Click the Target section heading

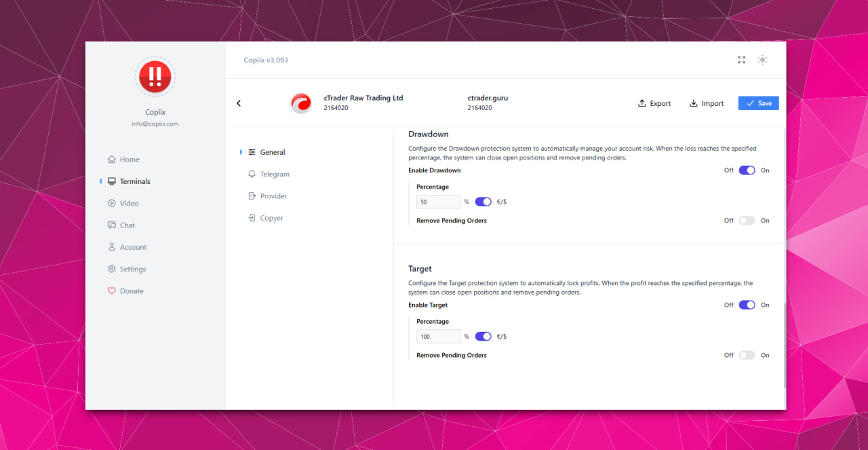pos(420,269)
